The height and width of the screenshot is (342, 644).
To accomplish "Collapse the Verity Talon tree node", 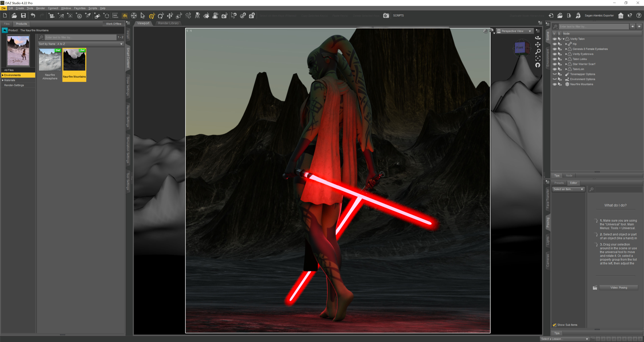I will pos(563,39).
